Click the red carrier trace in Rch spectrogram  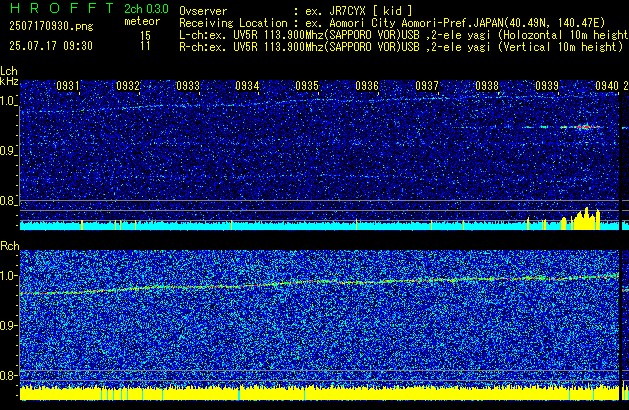pyautogui.click(x=319, y=282)
